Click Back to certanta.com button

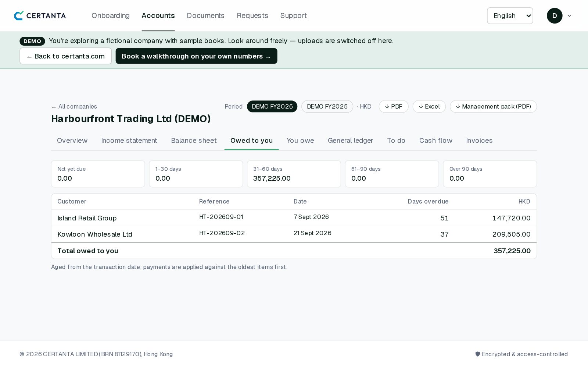[66, 56]
